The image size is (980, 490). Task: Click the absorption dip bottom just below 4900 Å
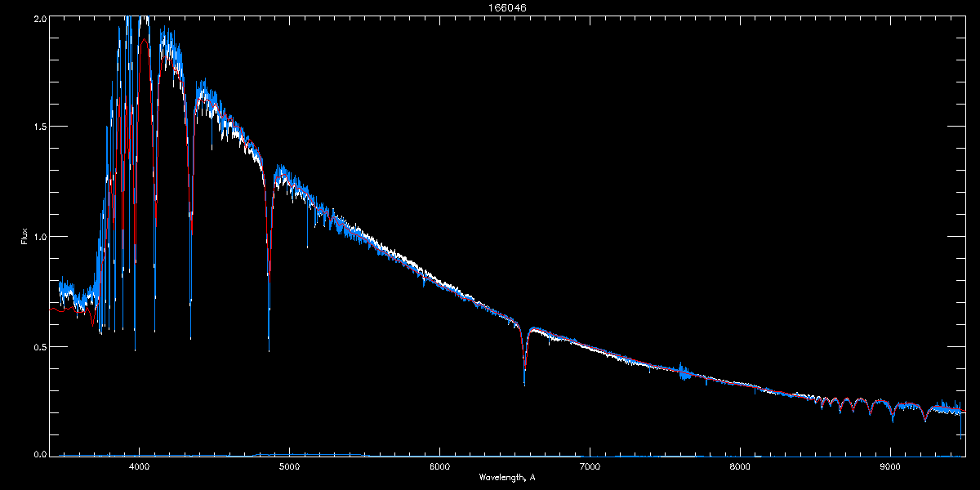click(x=269, y=347)
